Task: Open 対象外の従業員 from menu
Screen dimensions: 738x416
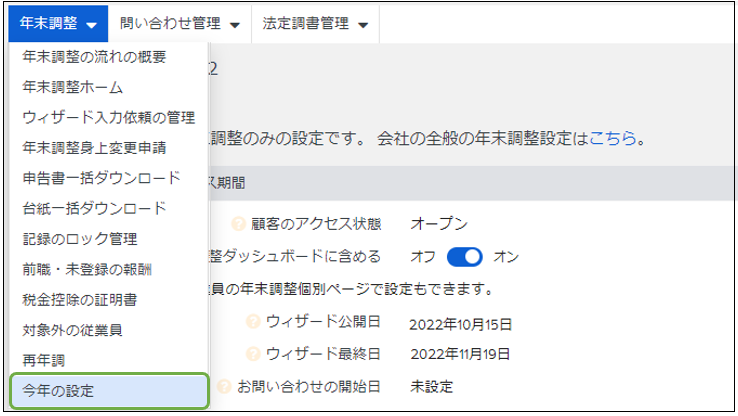Action: pos(72,329)
